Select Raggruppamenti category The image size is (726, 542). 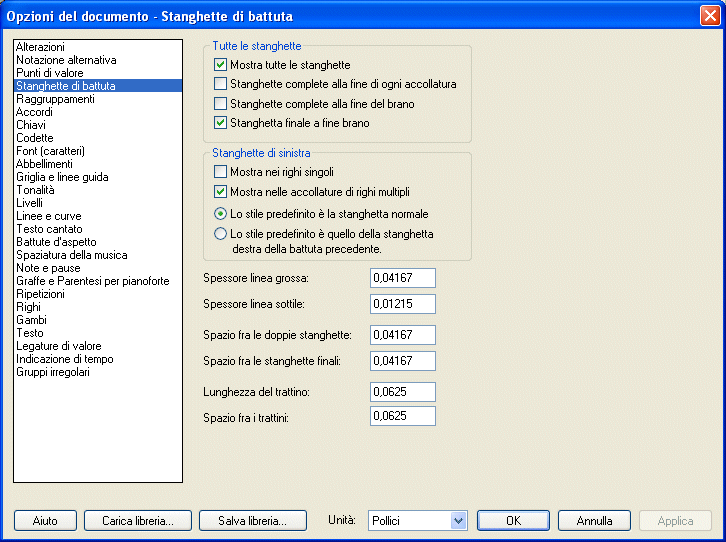coord(98,99)
